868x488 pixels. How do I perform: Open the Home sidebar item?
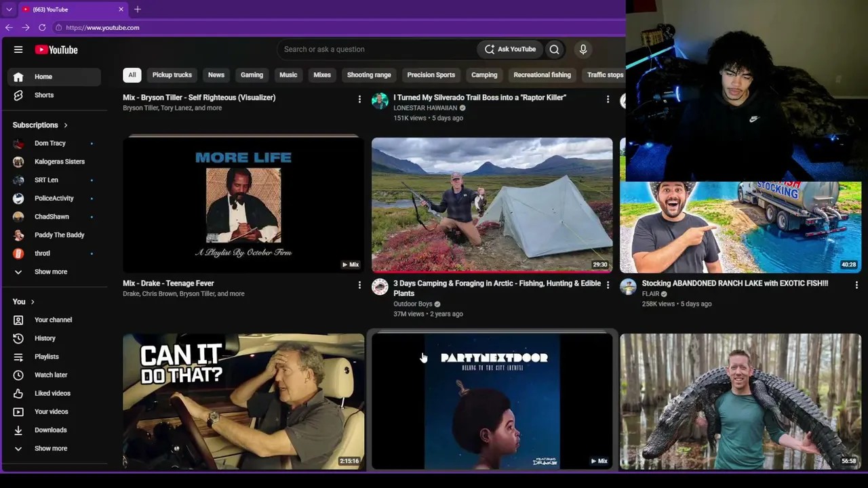pos(54,77)
